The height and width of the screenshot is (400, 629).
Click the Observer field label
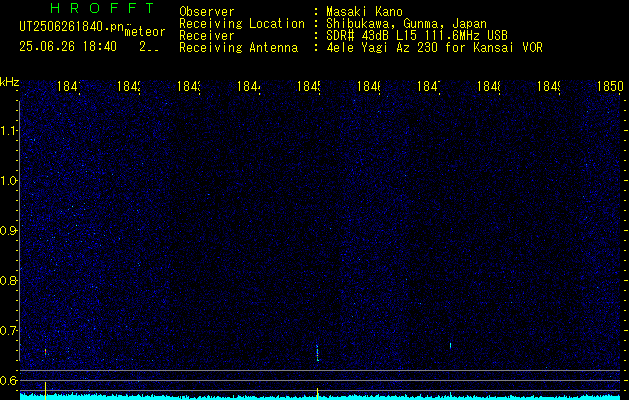pyautogui.click(x=207, y=12)
